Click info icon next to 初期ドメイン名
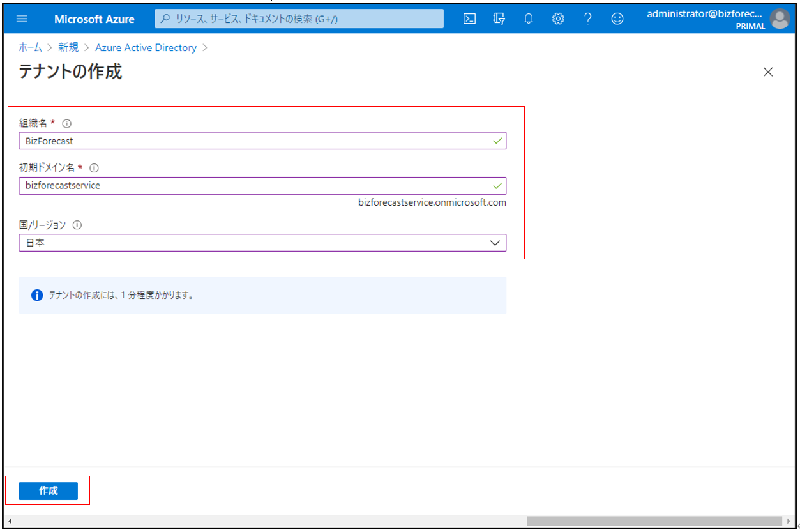 point(94,168)
